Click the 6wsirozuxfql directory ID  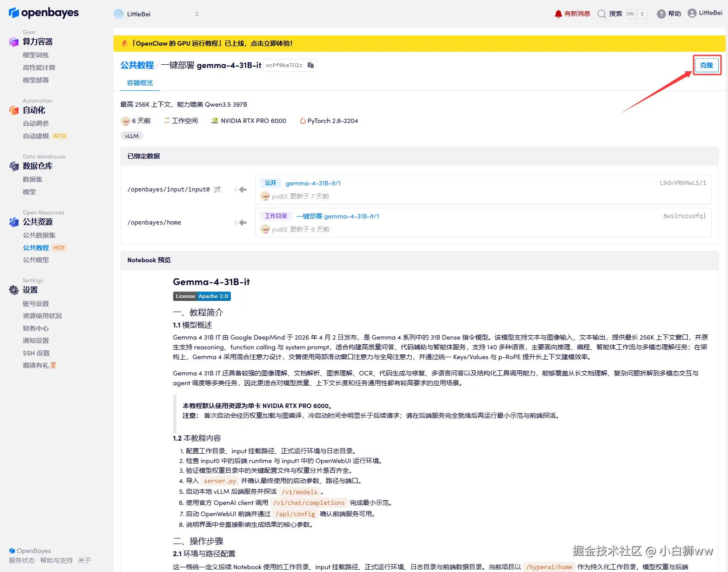pos(685,216)
